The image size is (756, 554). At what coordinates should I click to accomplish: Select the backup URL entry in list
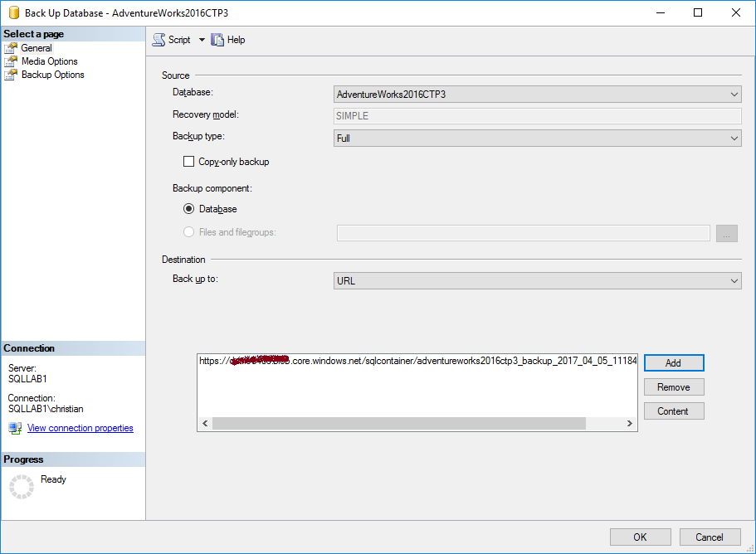417,361
